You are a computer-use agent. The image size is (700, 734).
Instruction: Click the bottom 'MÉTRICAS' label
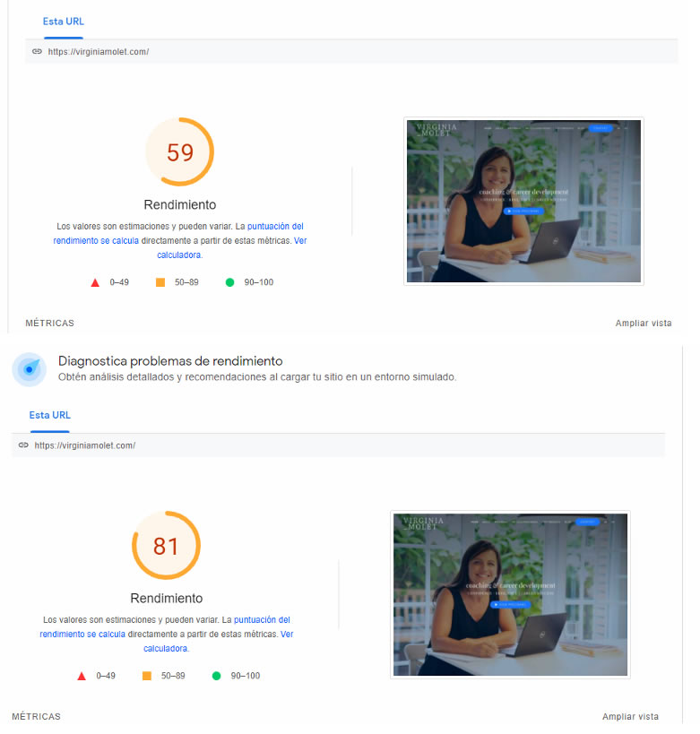(36, 717)
